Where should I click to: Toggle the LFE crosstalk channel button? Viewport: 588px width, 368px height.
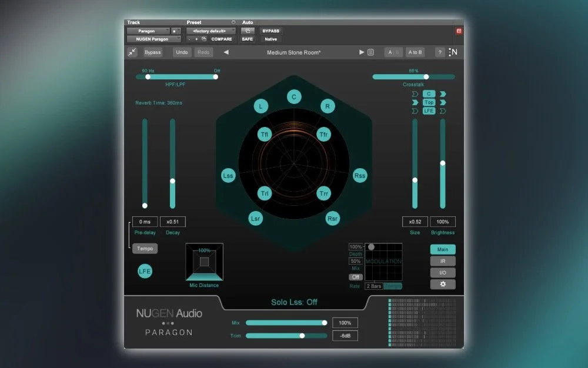pos(429,111)
